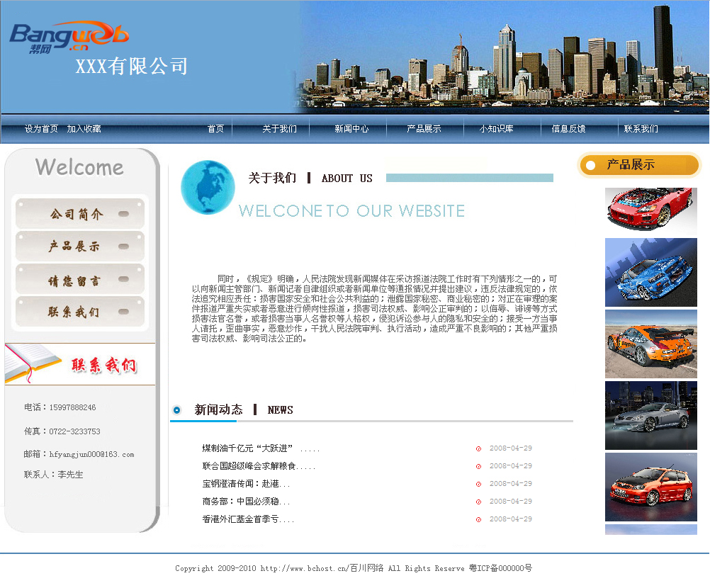
Task: Click the blue globe icon
Action: point(208,187)
